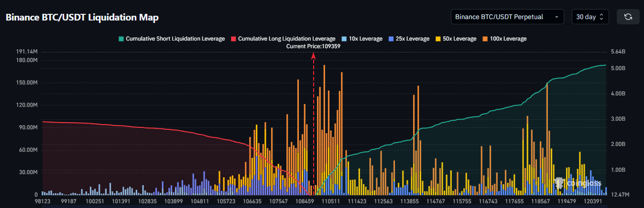Click the 120391 price axis label

coord(593,202)
